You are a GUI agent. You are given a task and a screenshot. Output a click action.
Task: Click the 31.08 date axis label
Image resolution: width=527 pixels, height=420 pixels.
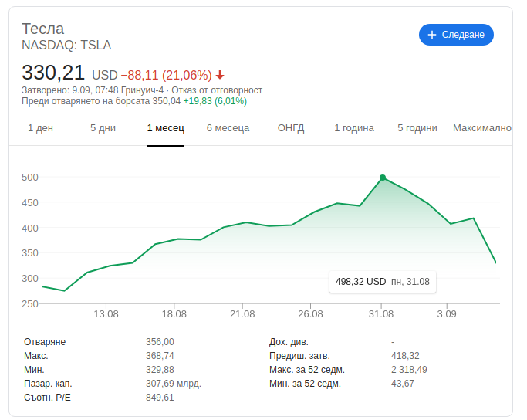tap(381, 314)
